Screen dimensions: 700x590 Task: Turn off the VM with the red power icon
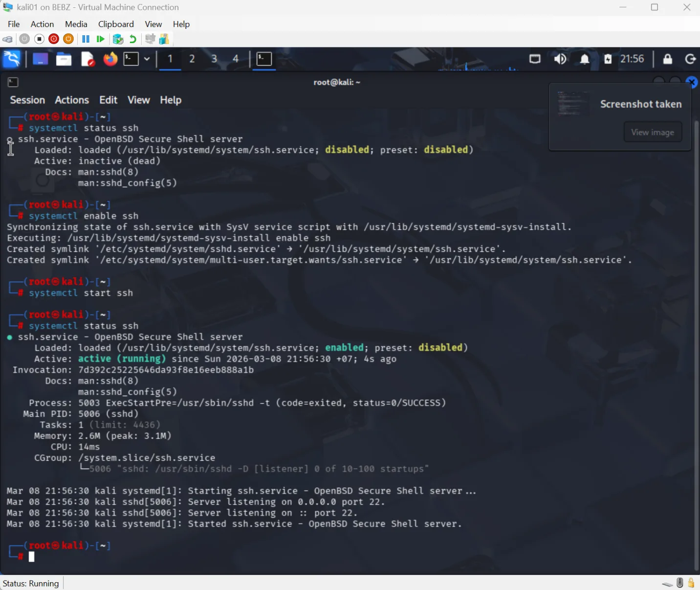(x=53, y=39)
